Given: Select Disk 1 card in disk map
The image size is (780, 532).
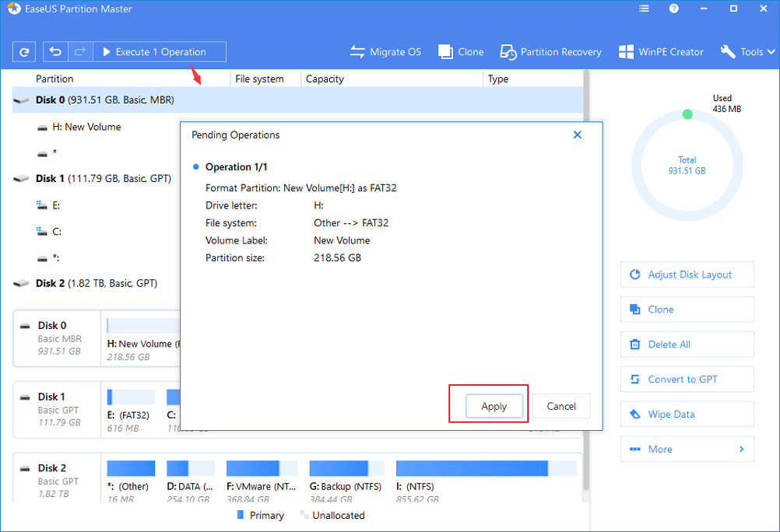Looking at the screenshot, I should (x=57, y=410).
